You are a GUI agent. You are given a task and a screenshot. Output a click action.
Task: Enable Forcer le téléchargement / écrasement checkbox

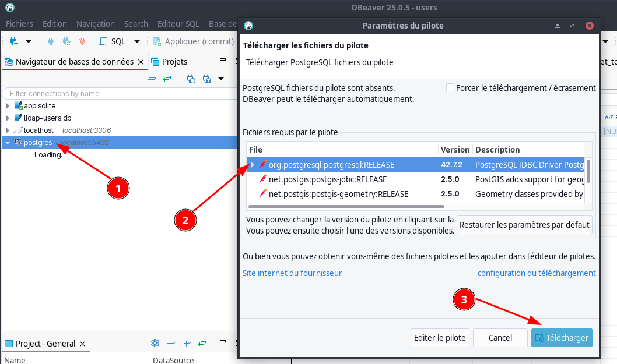450,87
